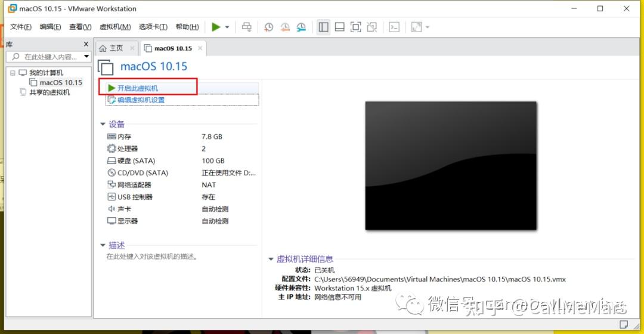Click the 网络适配器 device row
This screenshot has height=334, width=644.
coord(181,185)
